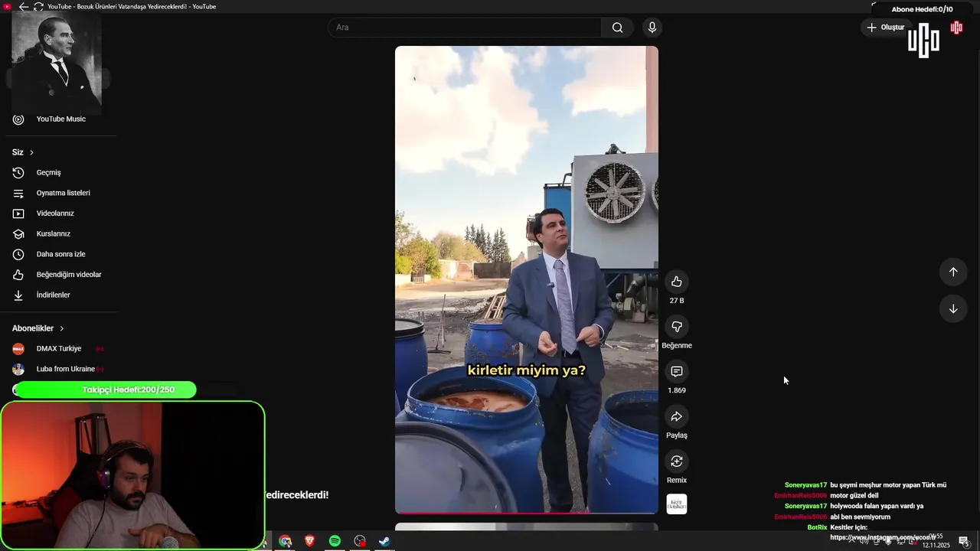
Task: Open the Remix option for this Short
Action: 677,461
